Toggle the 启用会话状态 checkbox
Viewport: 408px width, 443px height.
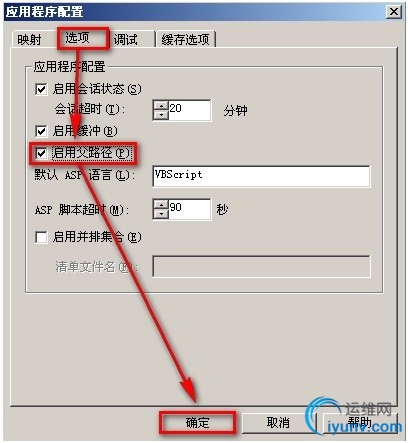pyautogui.click(x=41, y=89)
